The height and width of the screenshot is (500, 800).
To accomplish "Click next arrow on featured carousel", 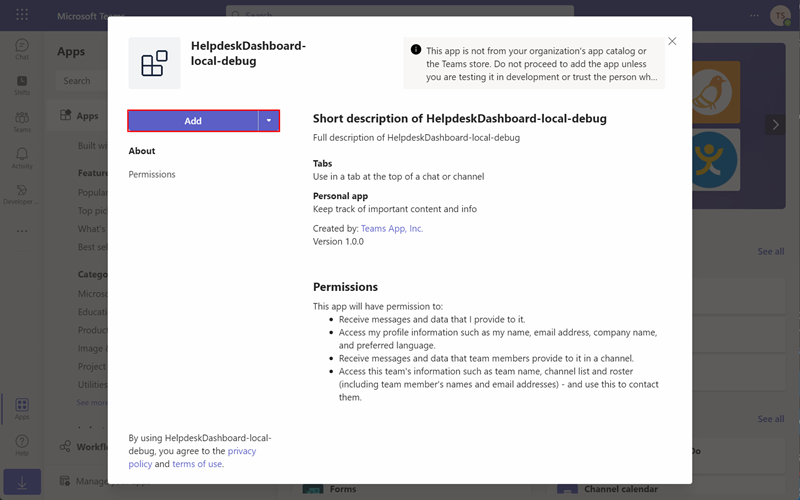I will (775, 124).
